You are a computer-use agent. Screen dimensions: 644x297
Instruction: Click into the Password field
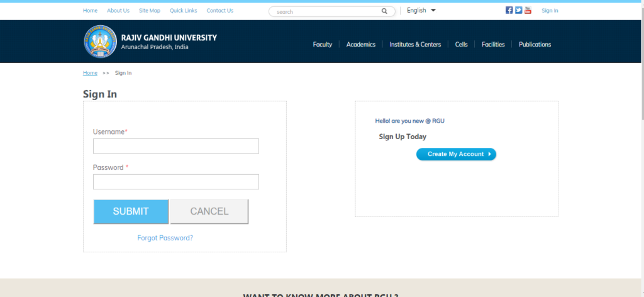176,182
